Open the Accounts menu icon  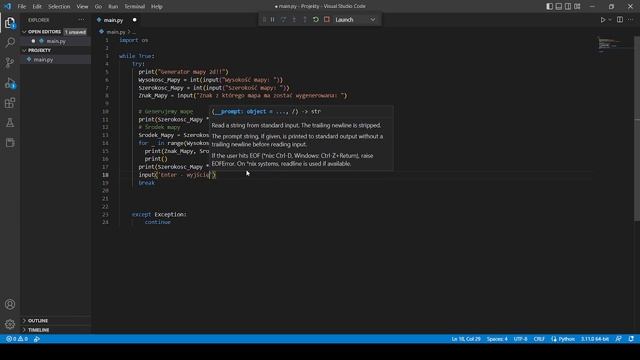click(10, 304)
